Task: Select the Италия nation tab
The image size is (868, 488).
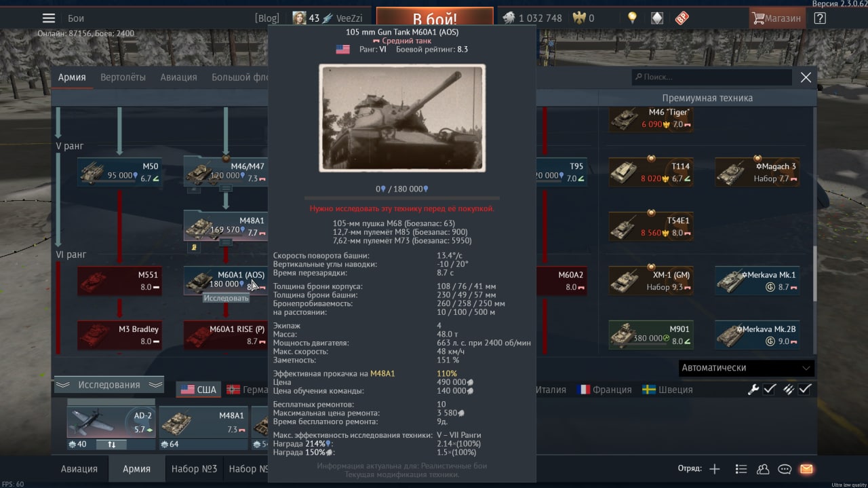Action: [x=550, y=390]
